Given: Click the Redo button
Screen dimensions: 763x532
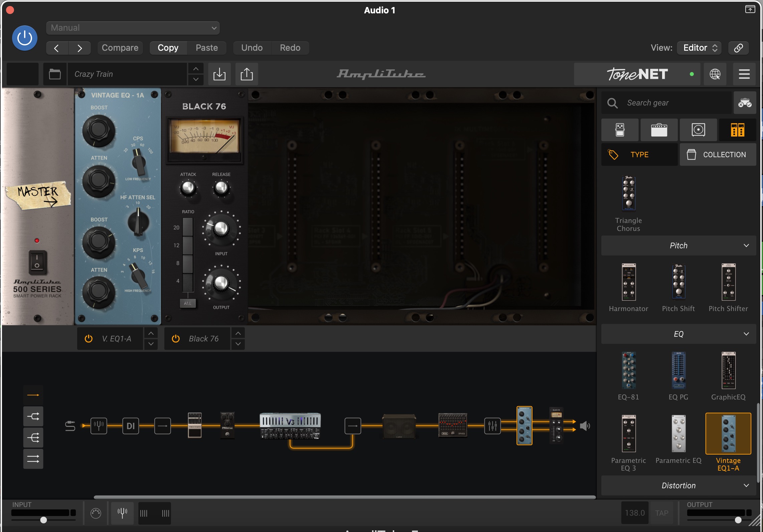Looking at the screenshot, I should pyautogui.click(x=290, y=48).
